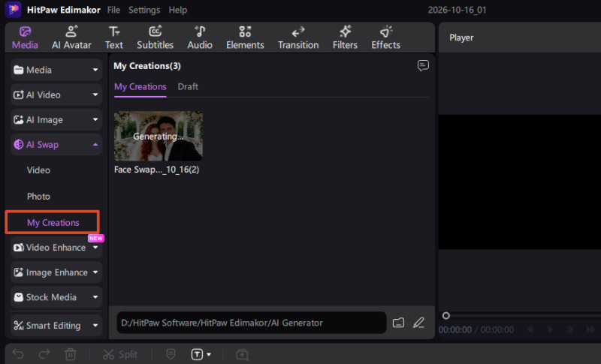Screen dimensions: 601x364
Task: Click the marker shield icon
Action: (171, 354)
